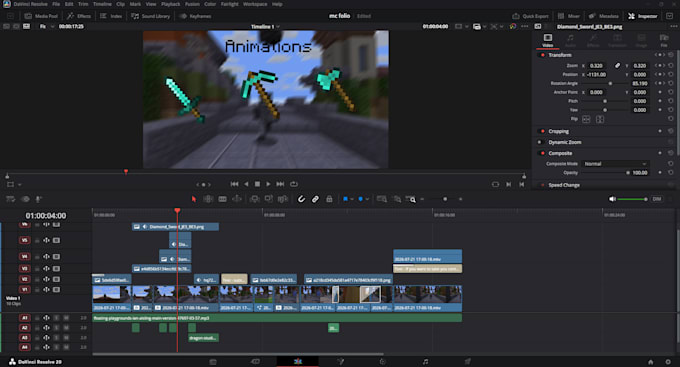Image resolution: width=680 pixels, height=367 pixels.
Task: Select the green music clip on A1
Action: (277, 318)
